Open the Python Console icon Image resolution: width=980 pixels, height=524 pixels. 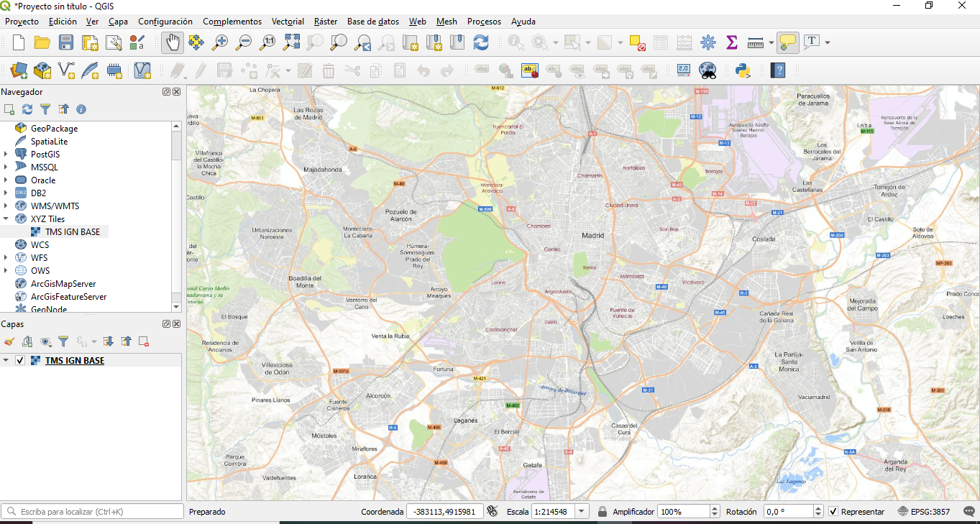point(743,70)
